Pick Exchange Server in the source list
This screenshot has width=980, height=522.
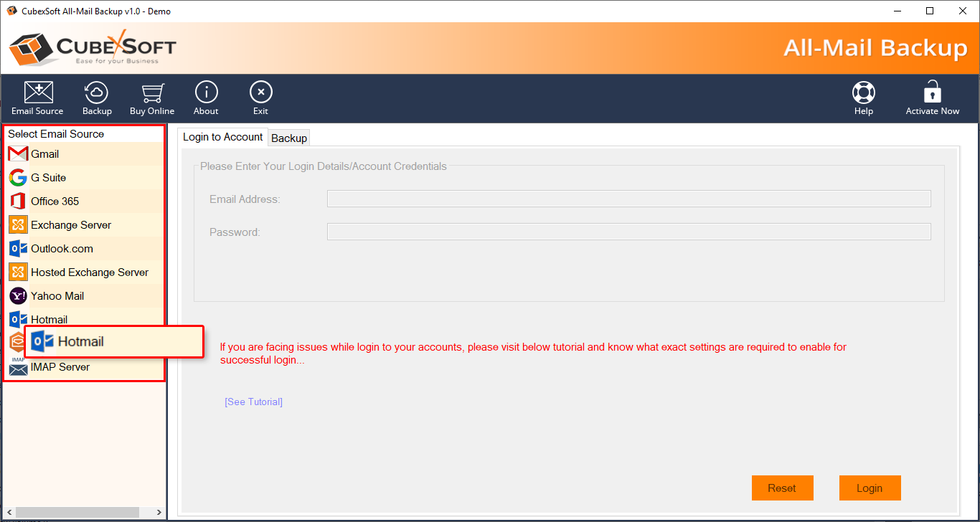[85, 225]
